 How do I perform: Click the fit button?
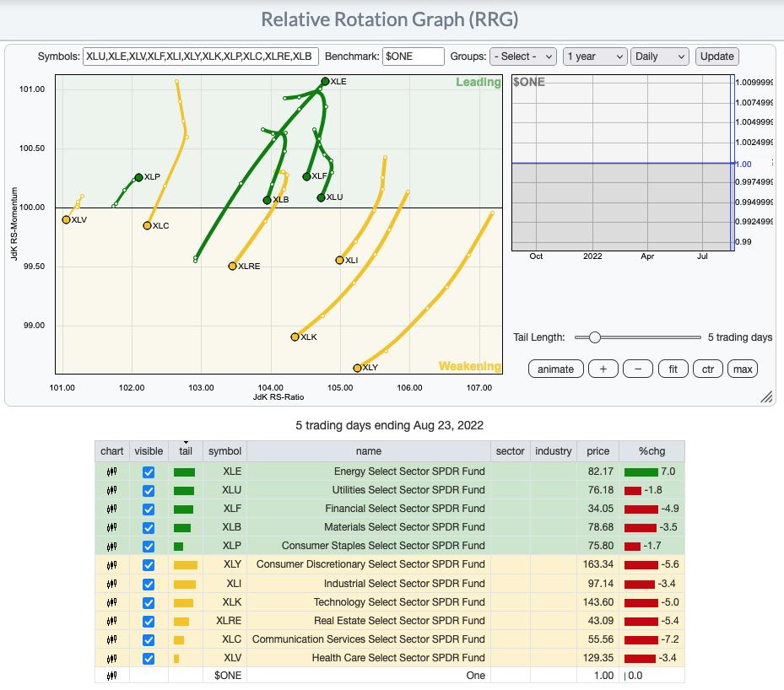click(673, 369)
